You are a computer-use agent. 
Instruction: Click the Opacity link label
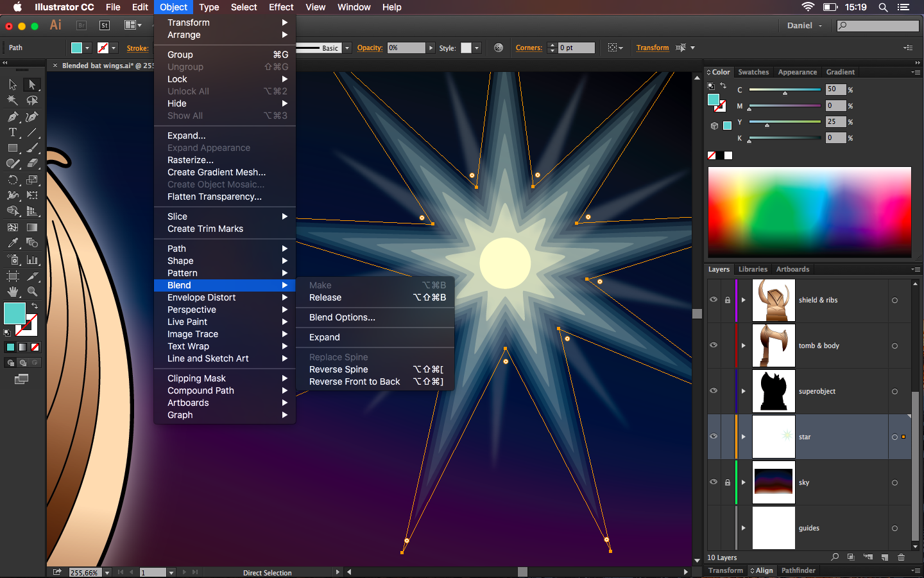pyautogui.click(x=370, y=48)
